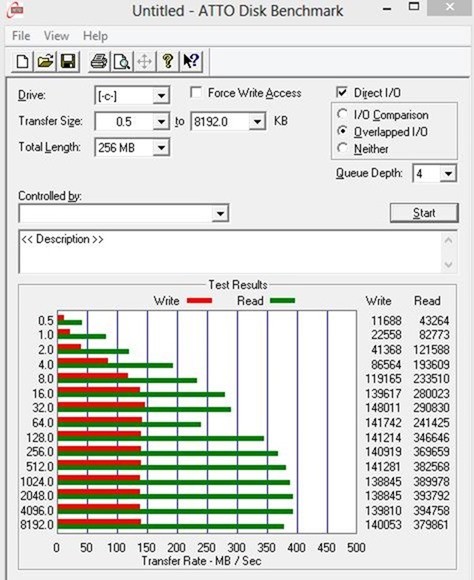
Task: Open Print Preview from the toolbar
Action: (122, 61)
